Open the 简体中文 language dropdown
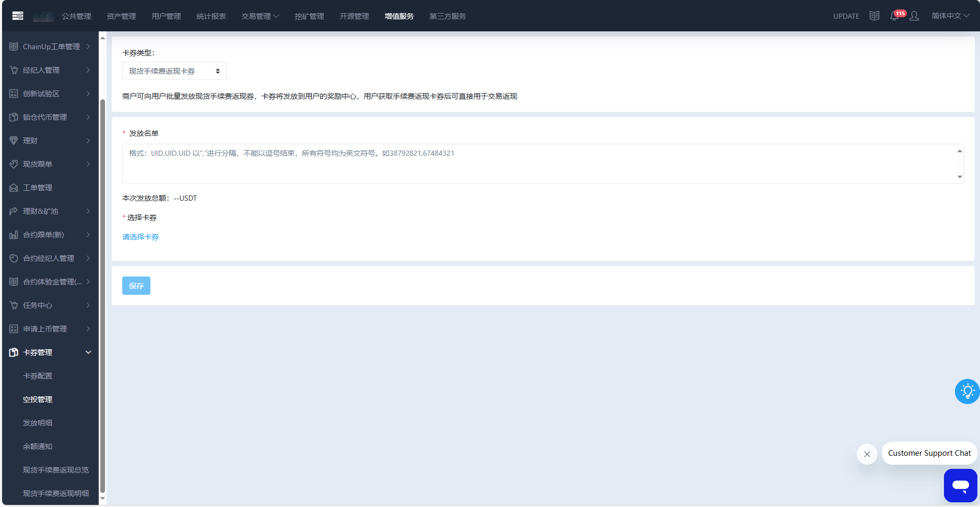980x507 pixels. click(x=950, y=16)
